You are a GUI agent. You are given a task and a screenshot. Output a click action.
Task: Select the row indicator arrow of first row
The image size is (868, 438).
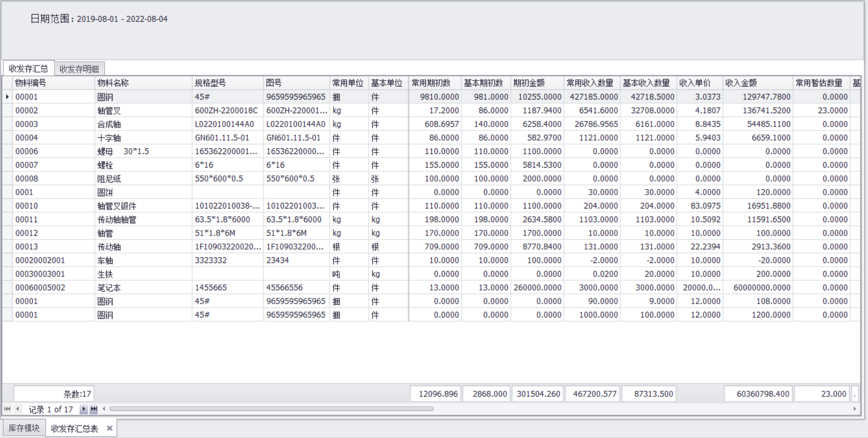click(7, 97)
